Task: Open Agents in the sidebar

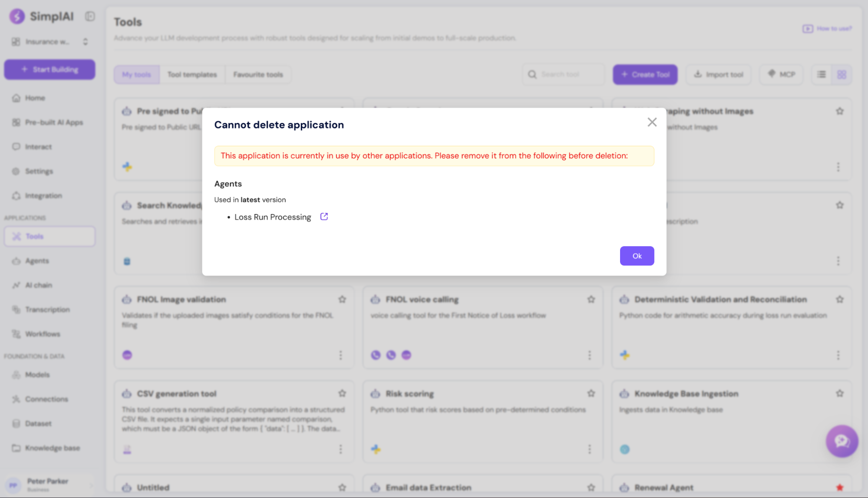Action: pos(37,261)
